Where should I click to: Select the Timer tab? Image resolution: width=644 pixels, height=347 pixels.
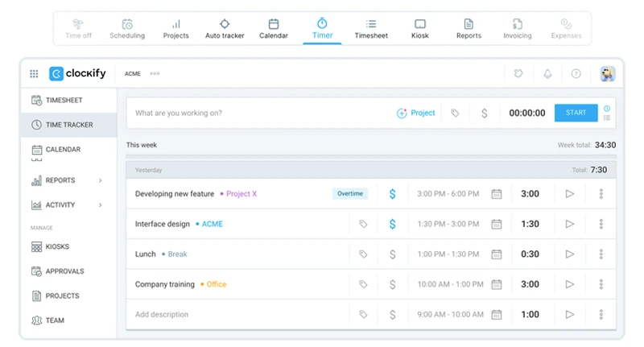[322, 29]
